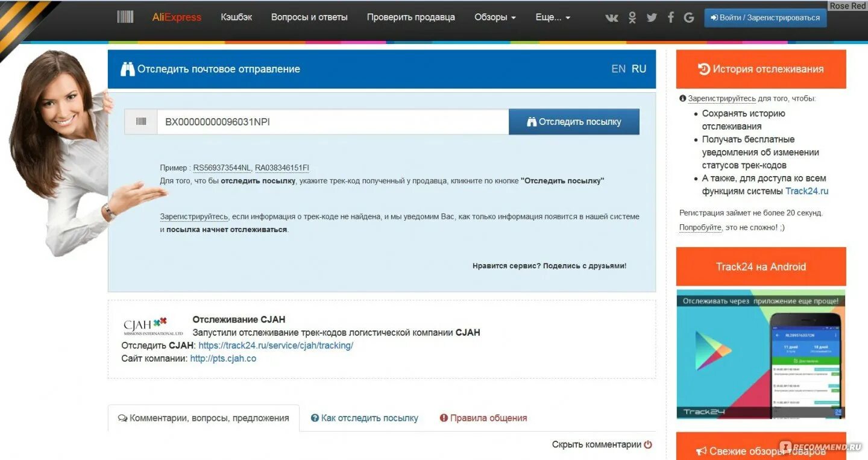The image size is (868, 460).
Task: Open the Odnoklassniki social icon
Action: [632, 17]
